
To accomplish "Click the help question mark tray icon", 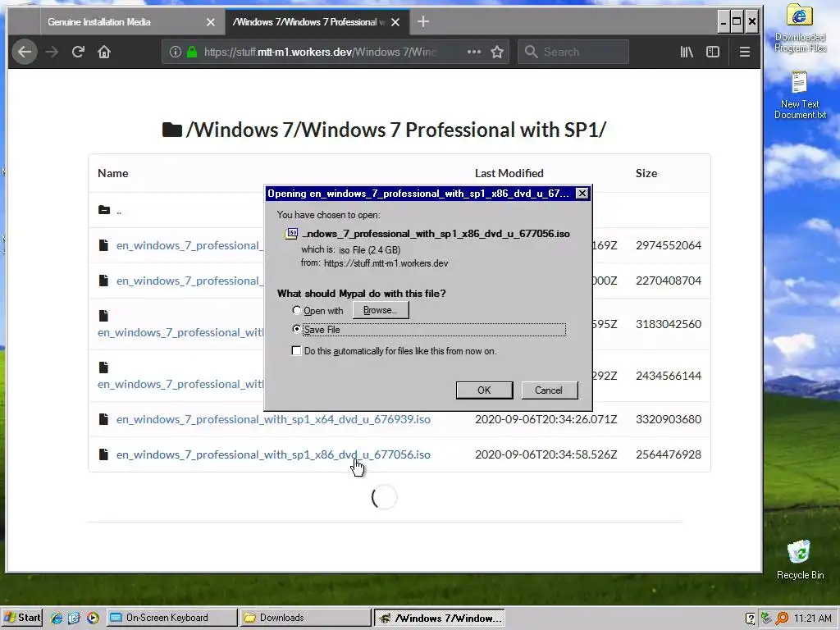I will 751,619.
